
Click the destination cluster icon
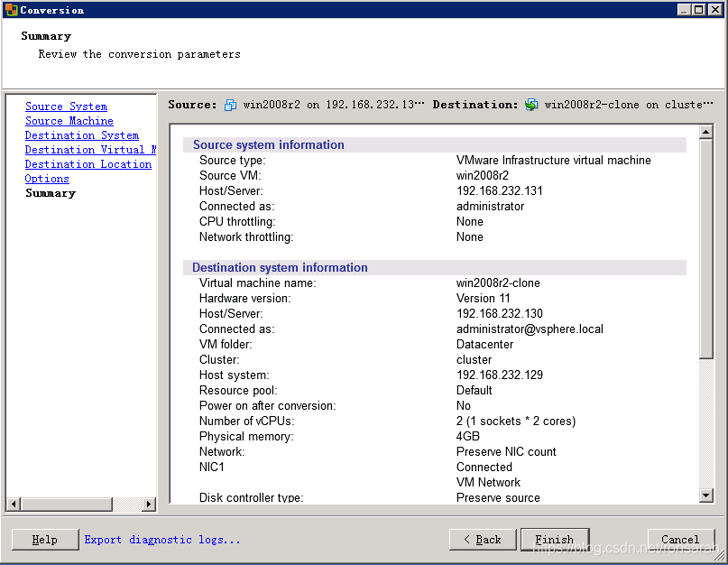pyautogui.click(x=531, y=105)
